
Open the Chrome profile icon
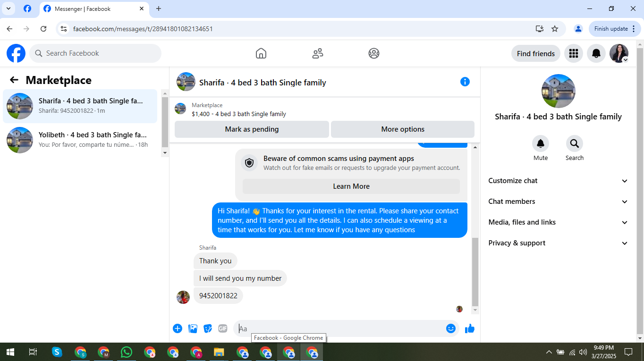pos(578,29)
